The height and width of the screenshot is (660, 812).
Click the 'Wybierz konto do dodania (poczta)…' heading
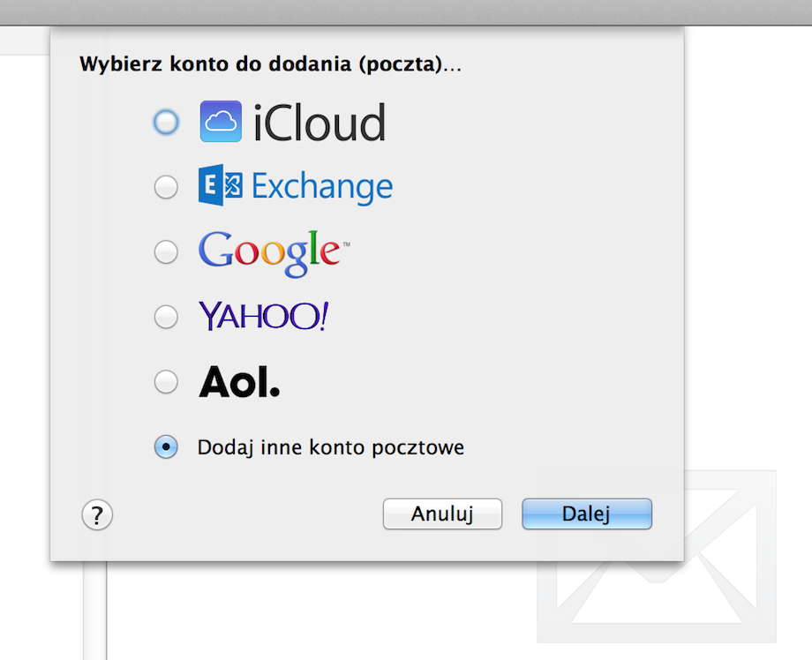(270, 64)
